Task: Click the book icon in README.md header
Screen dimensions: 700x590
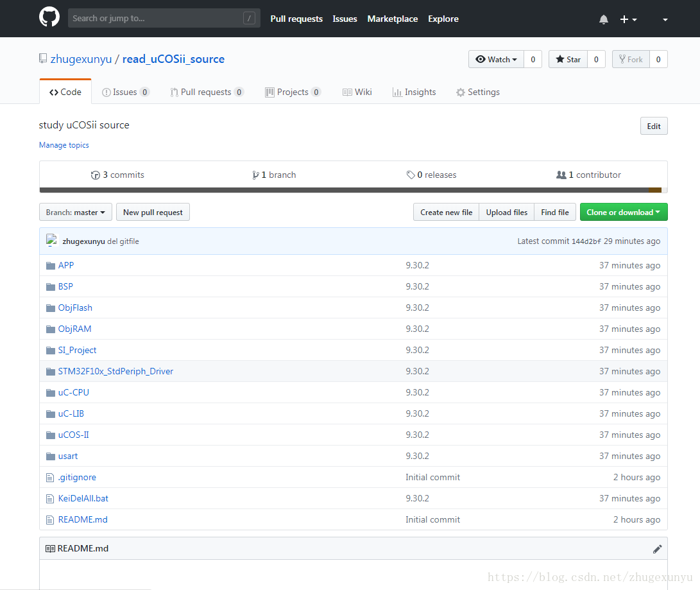Action: click(x=51, y=548)
